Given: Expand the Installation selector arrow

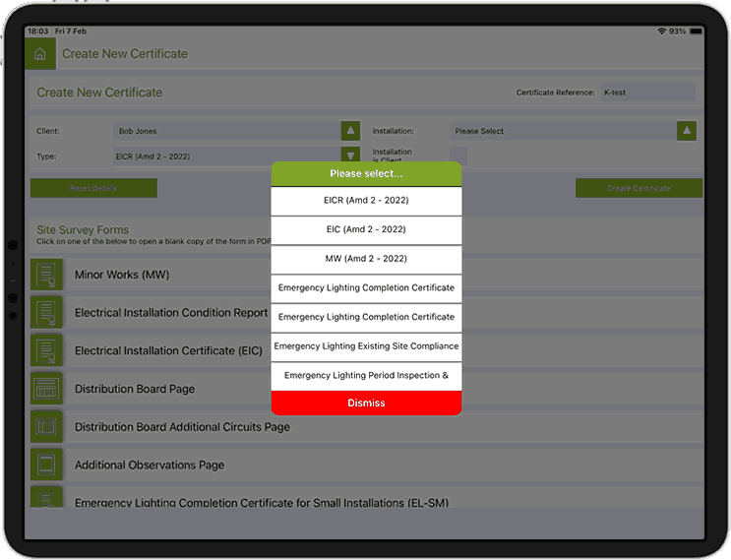Looking at the screenshot, I should [x=687, y=131].
